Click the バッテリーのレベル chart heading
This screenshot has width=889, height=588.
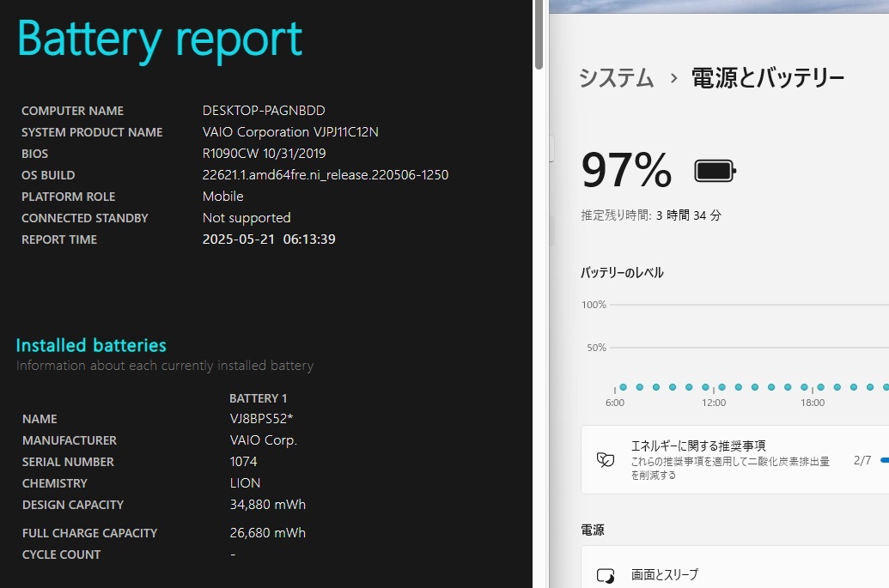coord(622,272)
